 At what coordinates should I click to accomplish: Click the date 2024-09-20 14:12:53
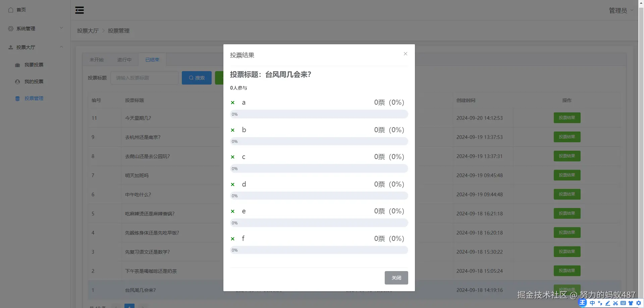[x=480, y=118]
